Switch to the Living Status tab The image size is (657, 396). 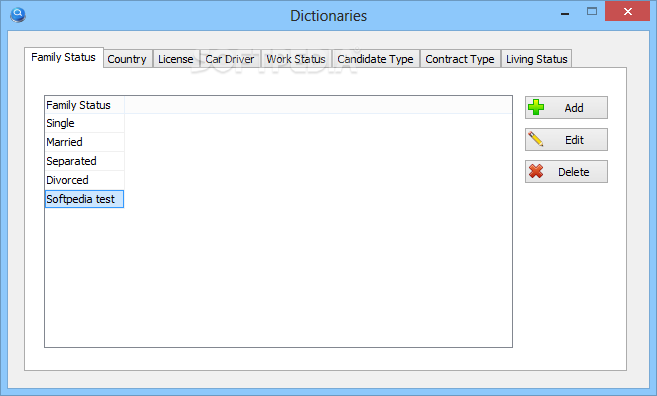pyautogui.click(x=537, y=59)
